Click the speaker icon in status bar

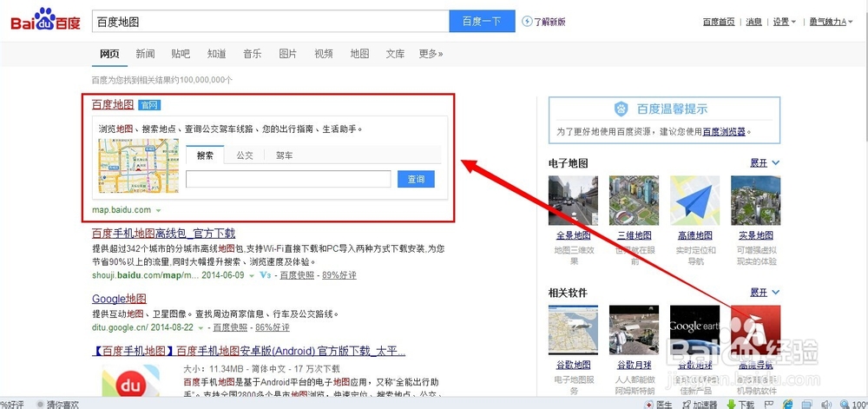pos(826,405)
